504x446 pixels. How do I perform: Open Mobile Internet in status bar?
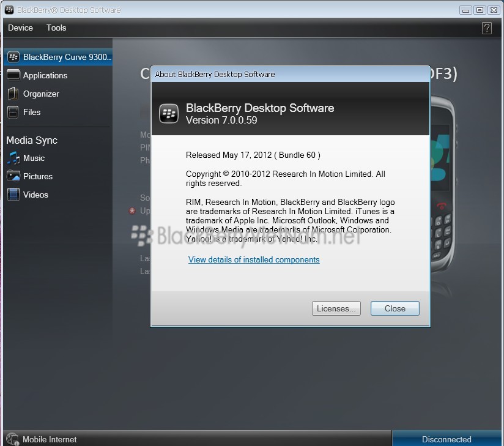tap(50, 439)
